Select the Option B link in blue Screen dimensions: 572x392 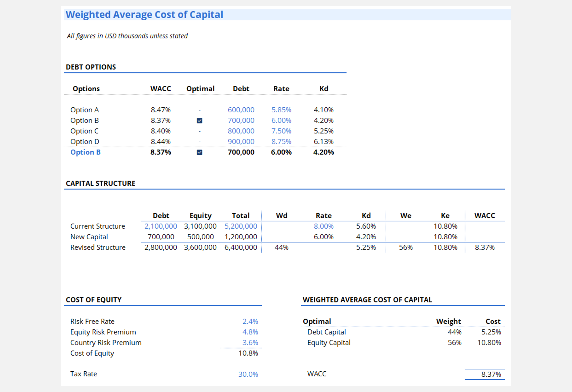[85, 152]
